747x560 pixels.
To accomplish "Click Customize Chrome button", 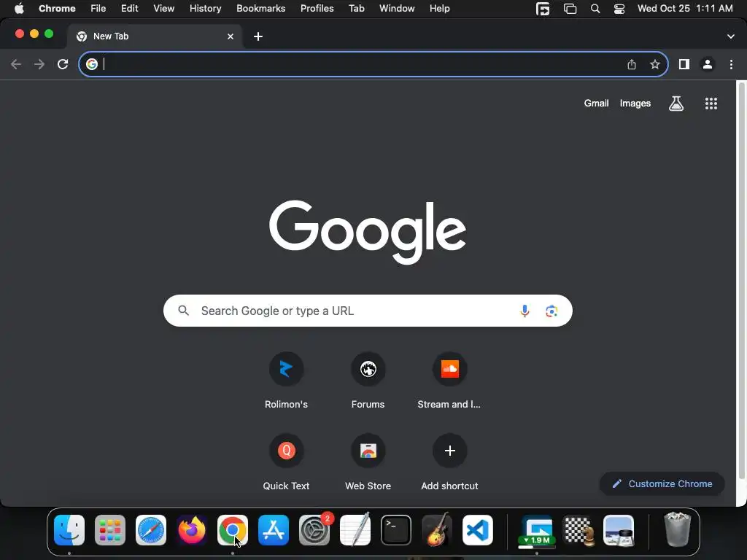I will tap(662, 484).
